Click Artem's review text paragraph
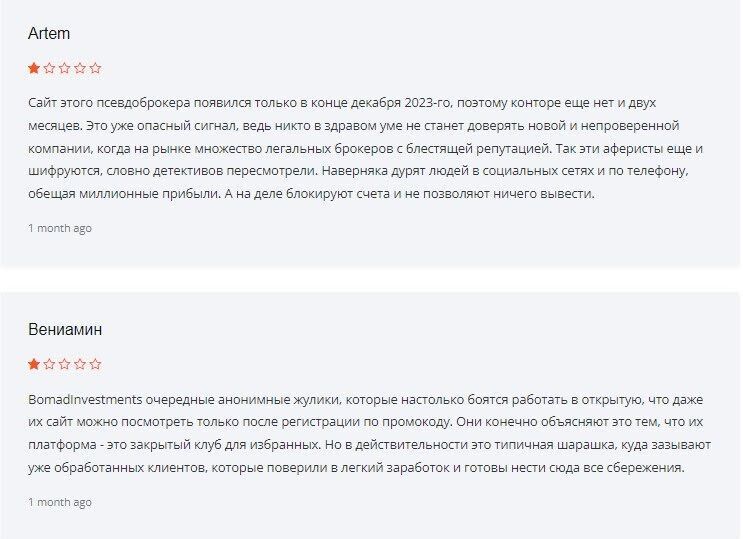The height and width of the screenshot is (539, 743). pos(360,148)
